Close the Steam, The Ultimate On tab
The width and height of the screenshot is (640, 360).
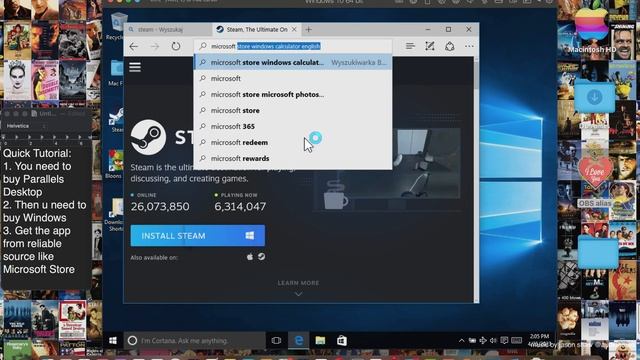click(294, 29)
